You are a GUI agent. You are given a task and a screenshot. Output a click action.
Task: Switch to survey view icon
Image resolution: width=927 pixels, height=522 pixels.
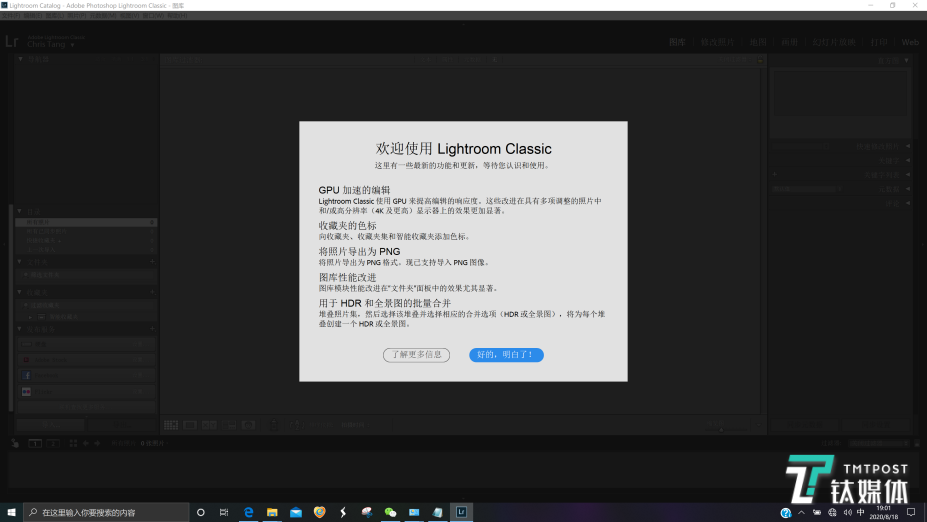(229, 425)
